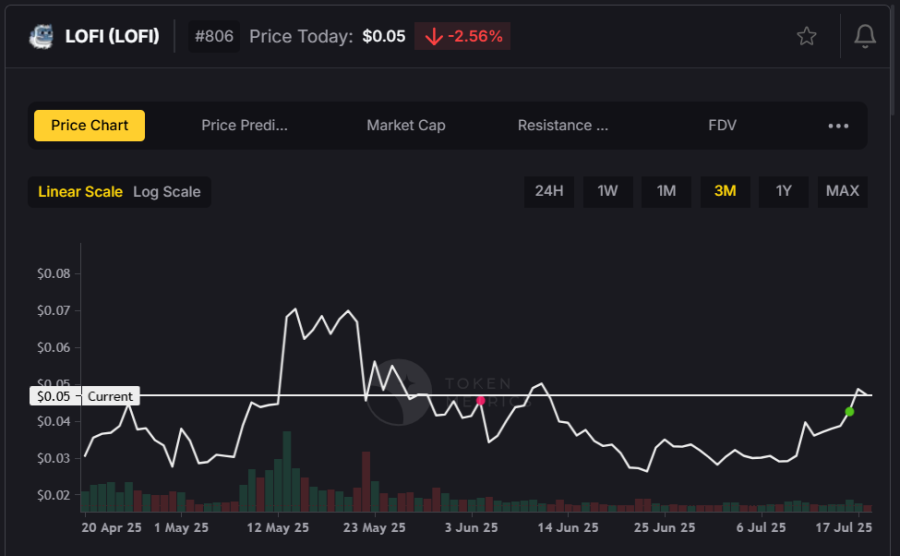Image resolution: width=900 pixels, height=556 pixels.
Task: Select the 3M time range
Action: [x=725, y=191]
